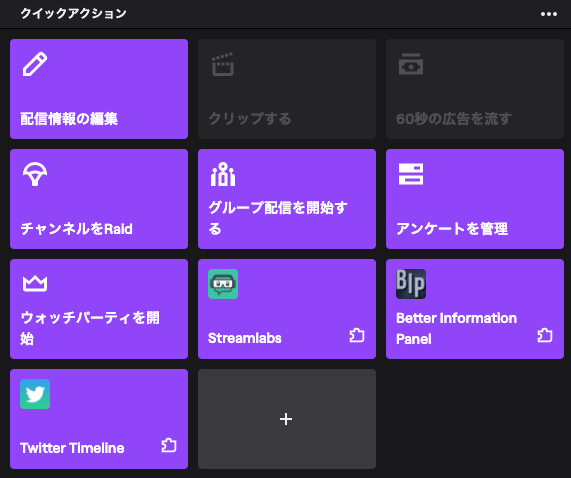Click the Streamlabs robot logo icon
This screenshot has width=571, height=478.
[x=223, y=284]
